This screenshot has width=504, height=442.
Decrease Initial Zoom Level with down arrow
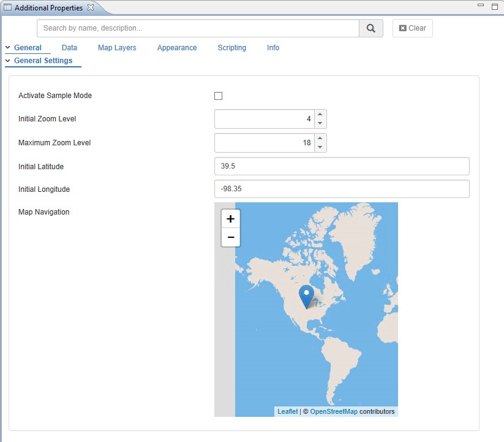(320, 123)
